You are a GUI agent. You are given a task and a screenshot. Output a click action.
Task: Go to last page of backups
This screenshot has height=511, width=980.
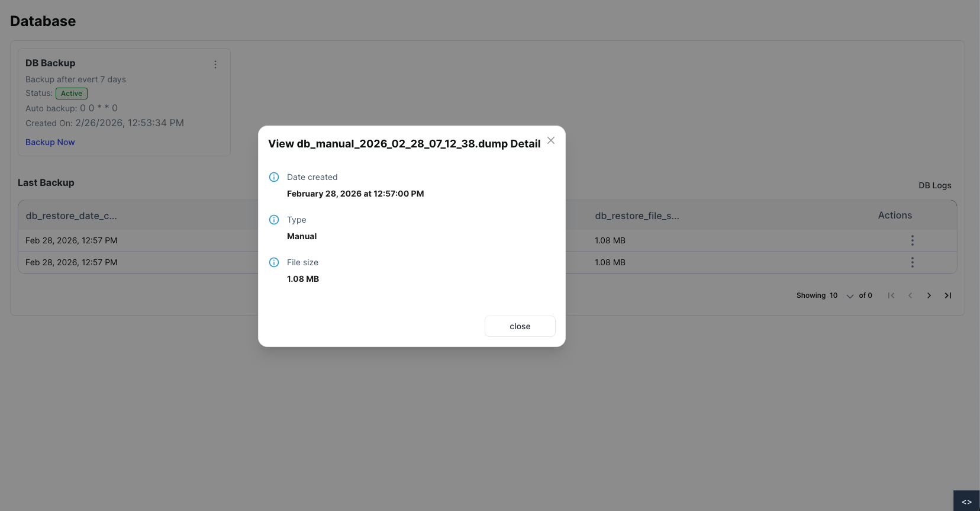(948, 295)
